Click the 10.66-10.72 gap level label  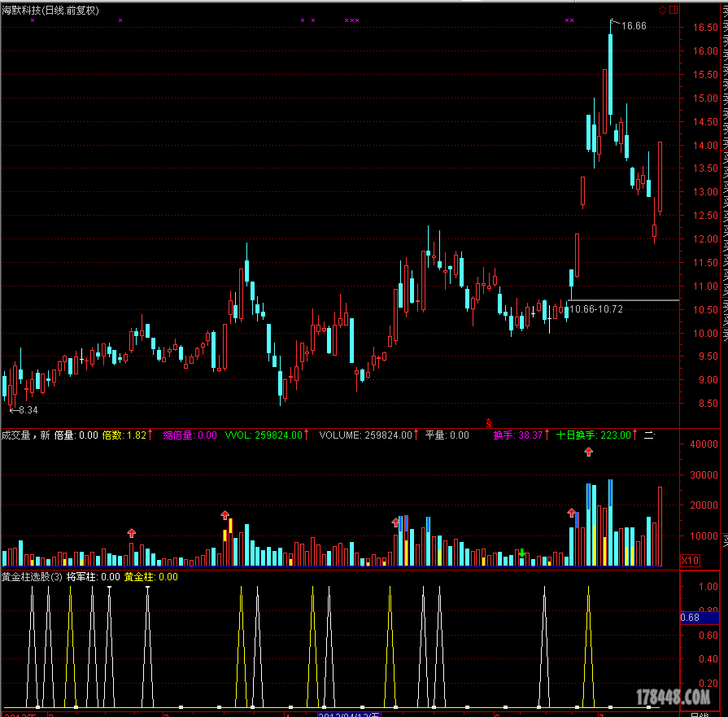596,309
